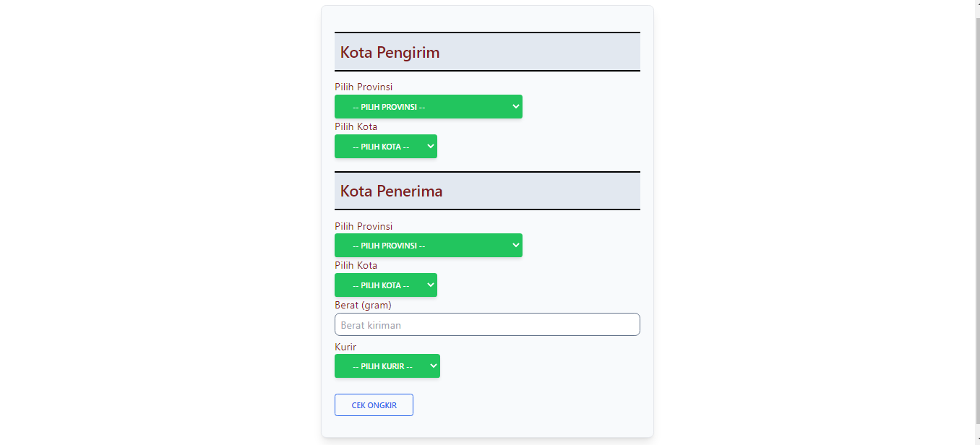Viewport: 980px width, 445px height.
Task: Click the Kota Pengirim section heading
Action: [x=390, y=52]
